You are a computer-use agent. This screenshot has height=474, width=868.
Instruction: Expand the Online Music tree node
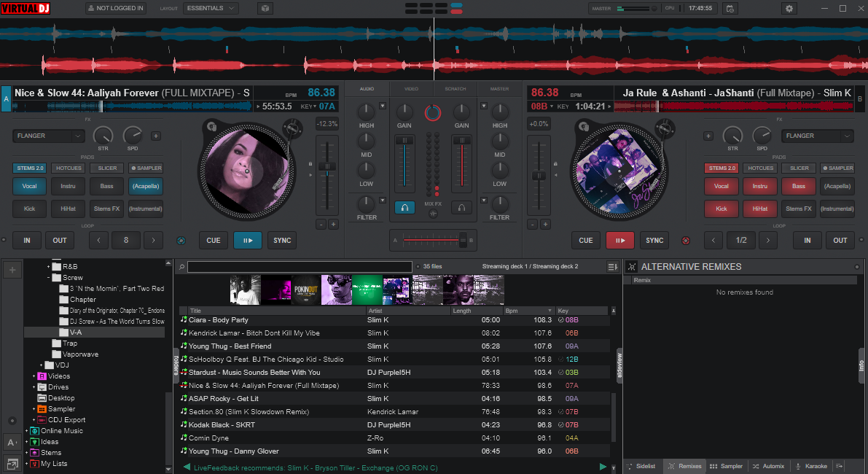(26, 431)
